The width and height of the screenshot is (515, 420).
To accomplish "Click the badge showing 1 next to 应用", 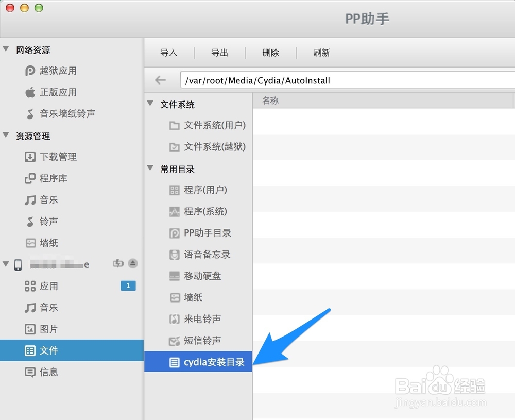I will (128, 285).
